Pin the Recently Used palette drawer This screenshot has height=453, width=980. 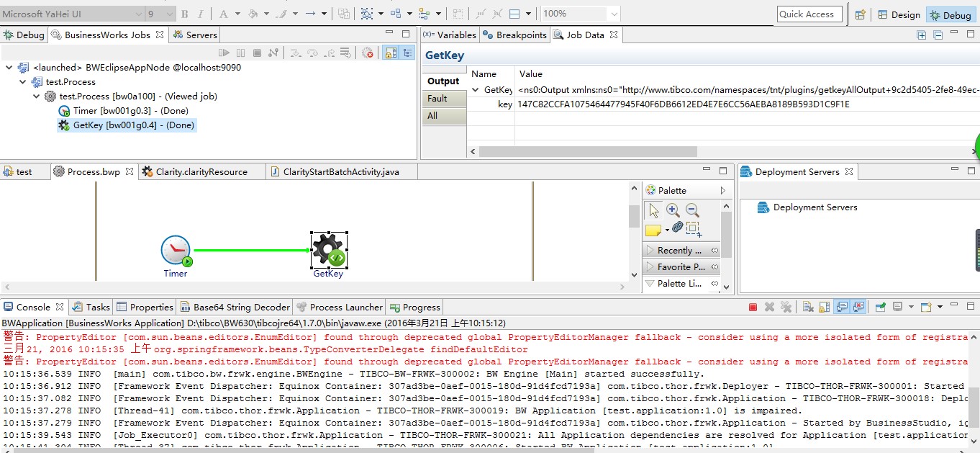pos(714,251)
